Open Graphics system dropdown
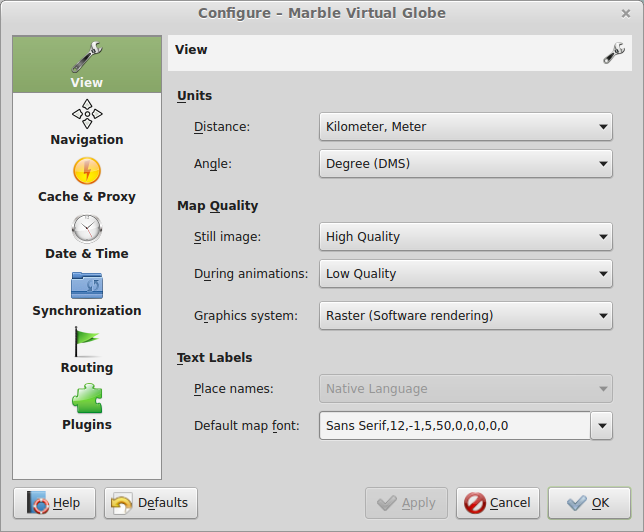This screenshot has height=532, width=644. pos(466,316)
